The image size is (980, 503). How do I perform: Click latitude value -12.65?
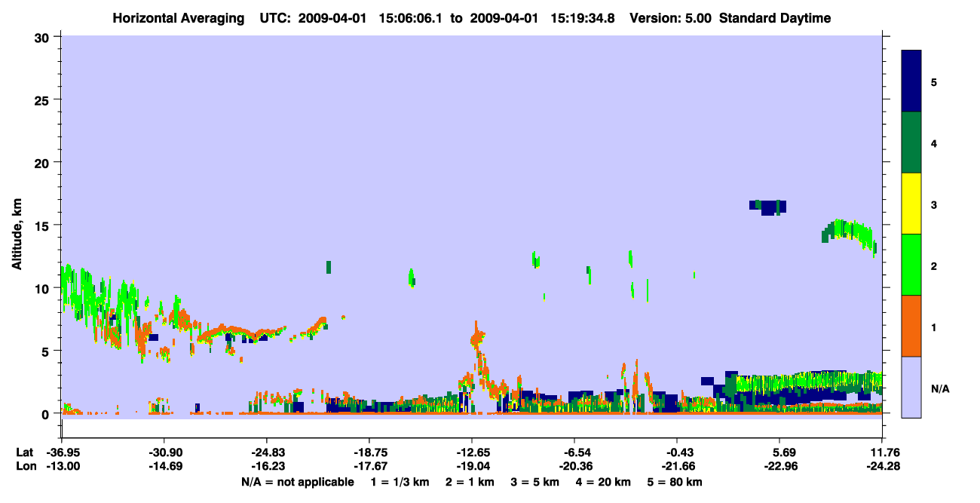472,452
